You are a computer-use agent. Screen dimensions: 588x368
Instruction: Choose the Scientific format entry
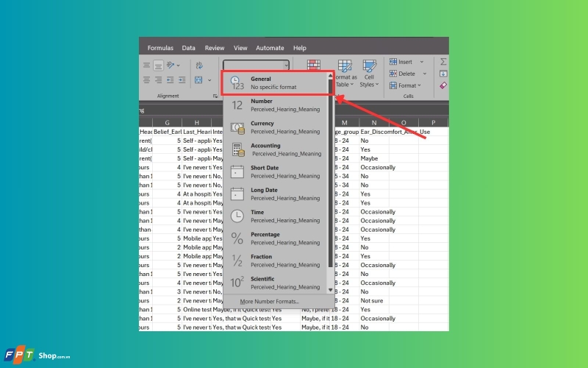tap(276, 283)
